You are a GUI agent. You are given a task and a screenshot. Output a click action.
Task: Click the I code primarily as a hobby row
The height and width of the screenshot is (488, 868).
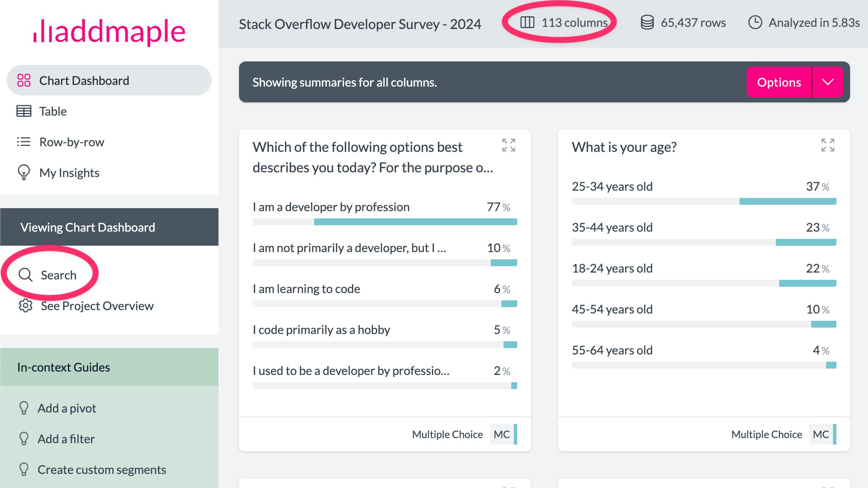click(x=385, y=336)
